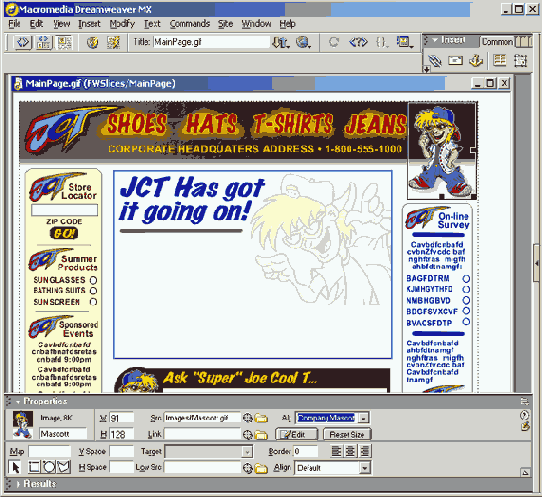Click Preview in Browser globe icon
542x497 pixels.
(x=303, y=43)
